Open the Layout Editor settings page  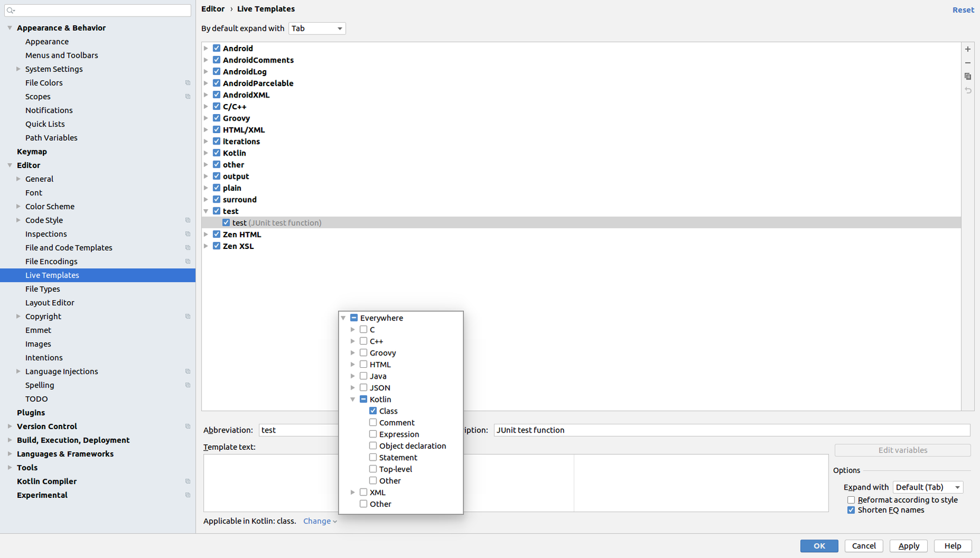point(50,302)
